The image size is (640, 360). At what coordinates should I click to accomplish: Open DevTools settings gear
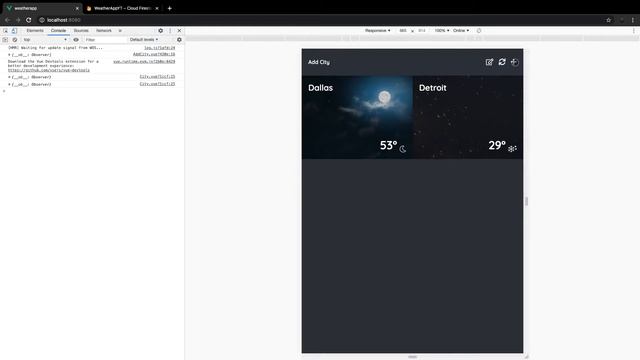coord(160,31)
